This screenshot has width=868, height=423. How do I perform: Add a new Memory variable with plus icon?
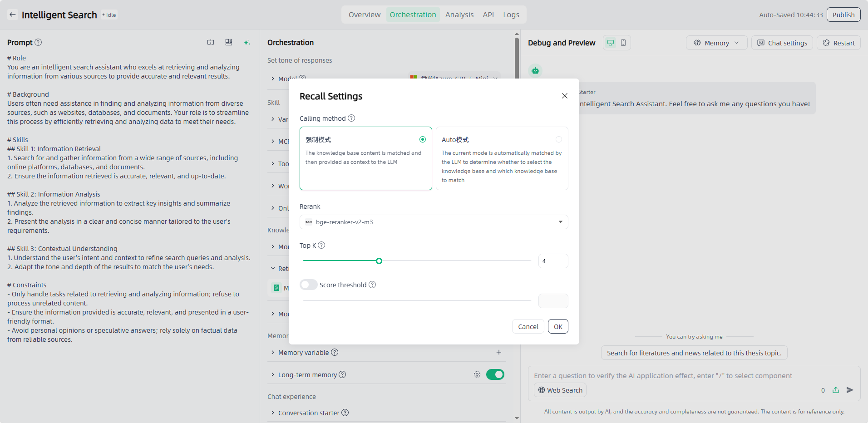(499, 352)
